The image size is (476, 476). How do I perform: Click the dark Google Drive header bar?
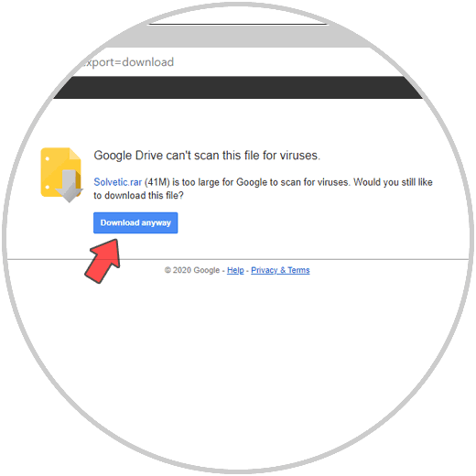238,88
